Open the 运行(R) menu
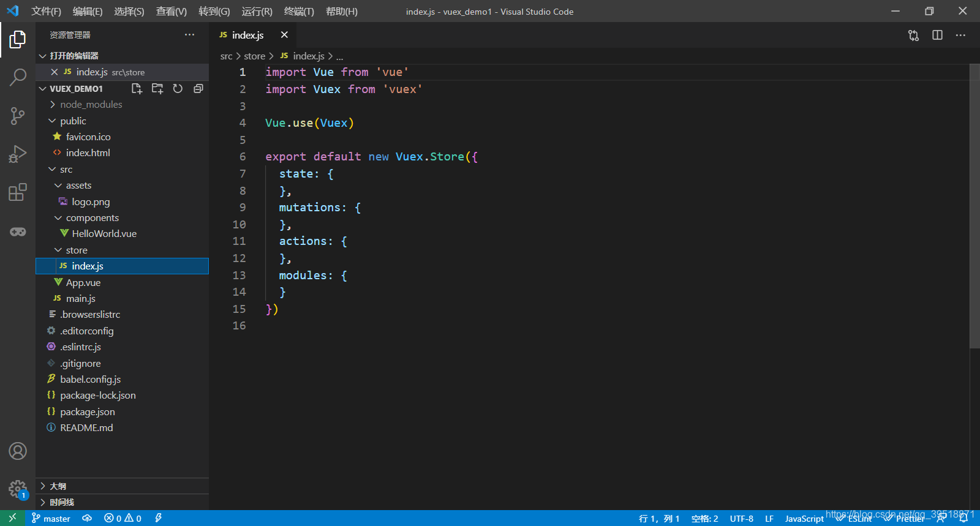This screenshot has width=980, height=526. point(257,11)
